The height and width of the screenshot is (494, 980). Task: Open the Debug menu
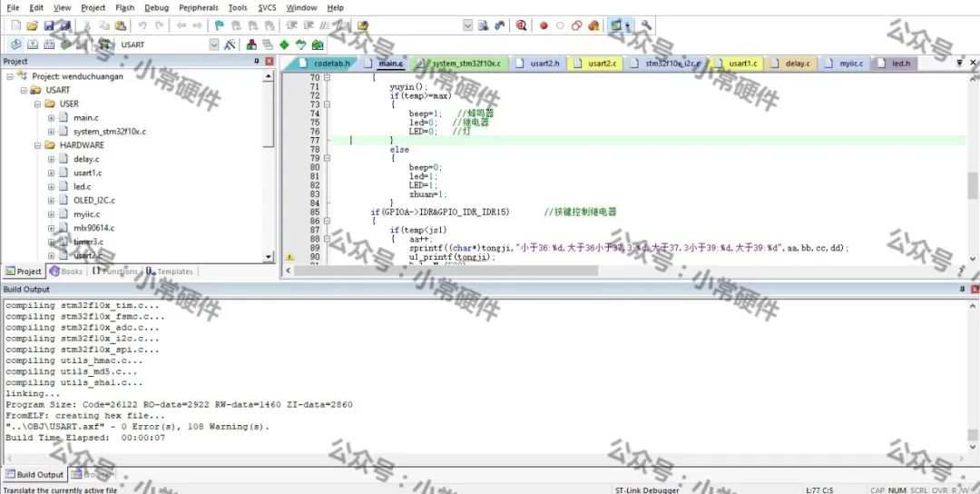pos(156,7)
